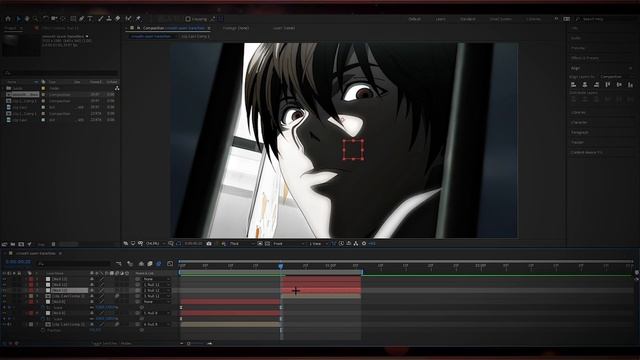This screenshot has height=360, width=640.
Task: Click align top icon in Align panel
Action: [x=608, y=84]
